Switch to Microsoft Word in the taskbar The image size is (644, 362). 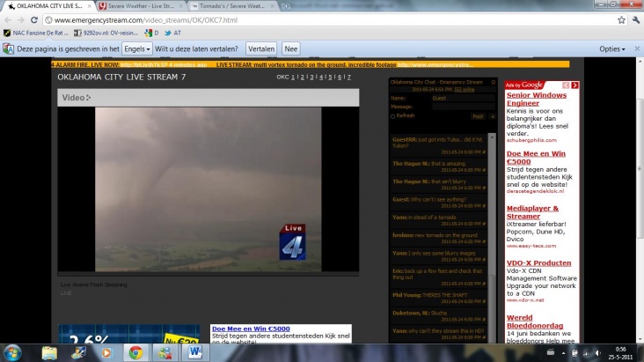point(194,353)
